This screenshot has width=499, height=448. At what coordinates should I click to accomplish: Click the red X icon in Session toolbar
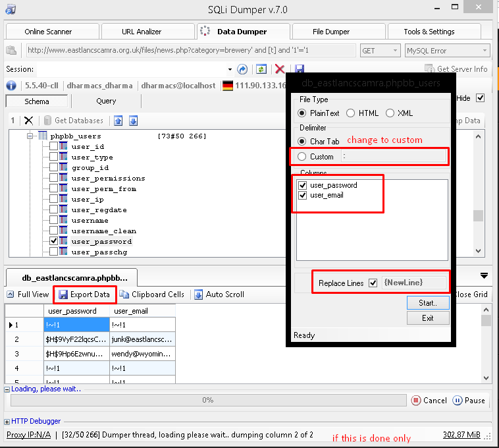(280, 69)
